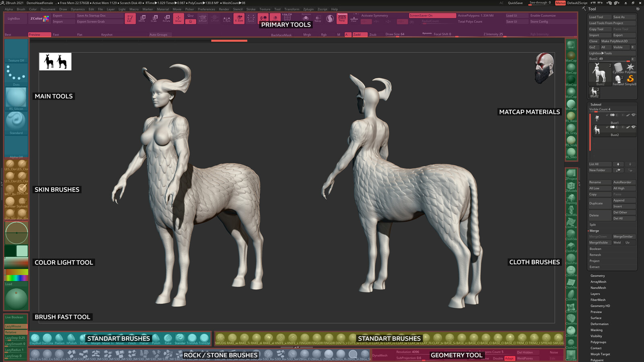644x362 pixels.
Task: Open the Render menu
Action: point(224,9)
